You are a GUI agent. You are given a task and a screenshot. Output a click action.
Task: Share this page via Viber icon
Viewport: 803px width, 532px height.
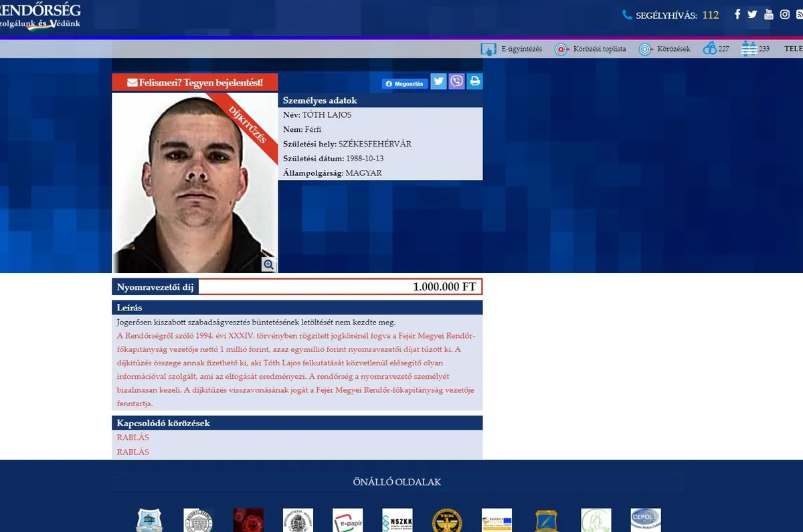click(456, 82)
